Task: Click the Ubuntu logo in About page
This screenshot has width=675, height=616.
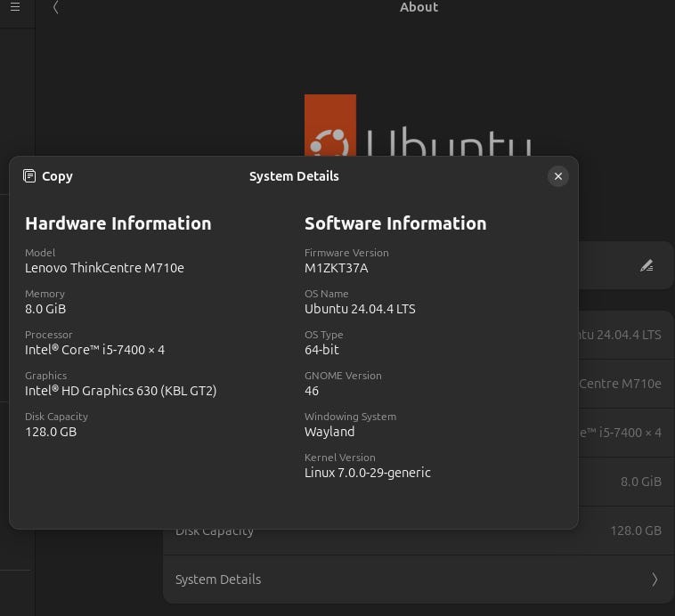Action: (x=418, y=126)
